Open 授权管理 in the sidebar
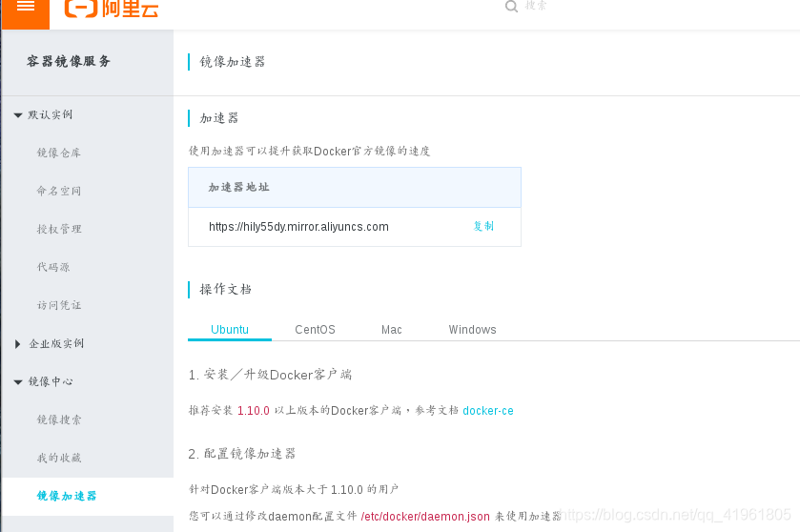Image resolution: width=800 pixels, height=532 pixels. click(59, 229)
